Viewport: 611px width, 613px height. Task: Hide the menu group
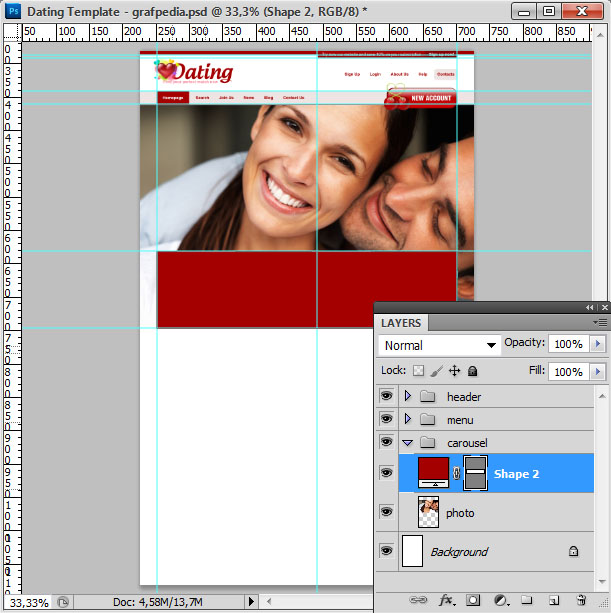click(x=386, y=419)
